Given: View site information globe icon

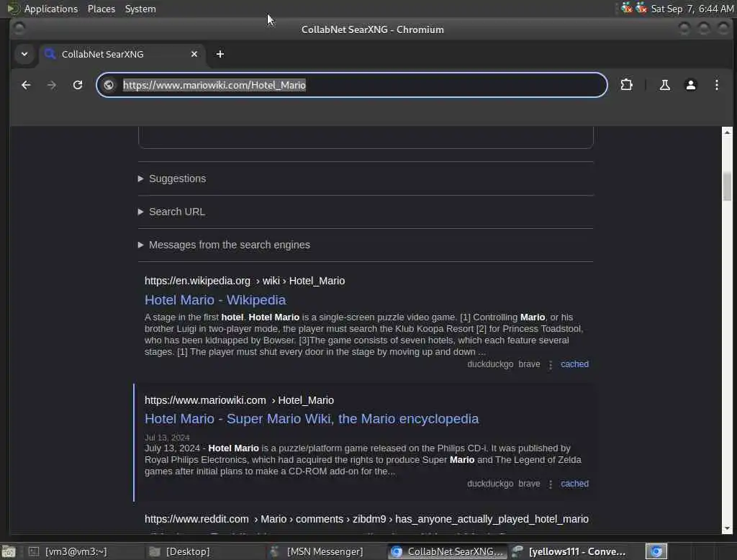Looking at the screenshot, I should (109, 85).
